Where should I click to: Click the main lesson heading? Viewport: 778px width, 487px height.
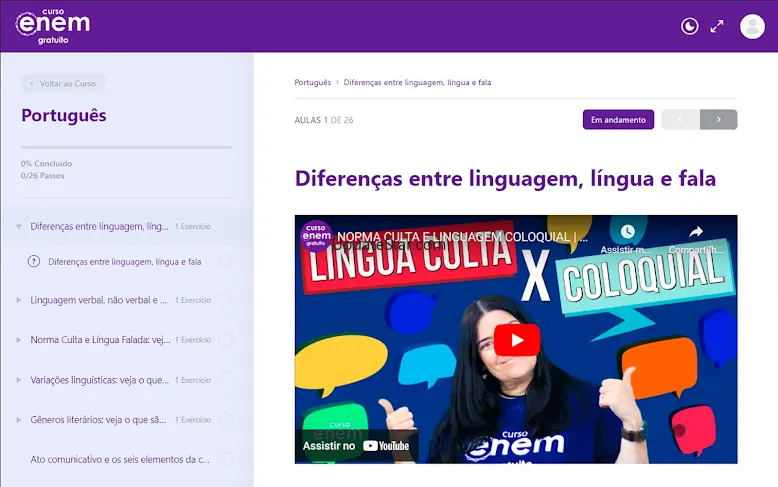[x=505, y=179]
